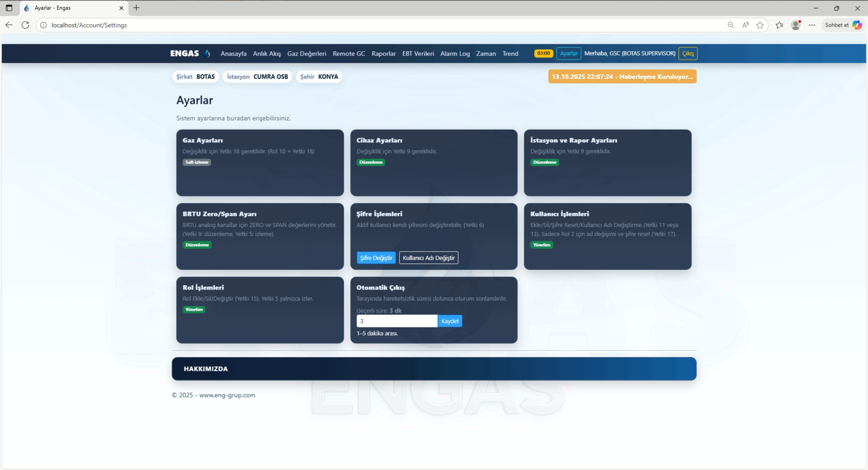Activate the Read Aloud icon

click(745, 25)
